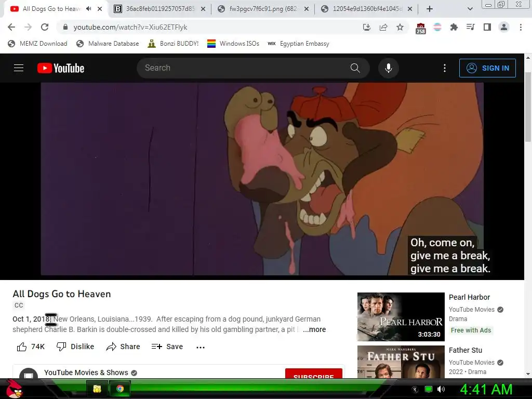Viewport: 532px width, 399px height.
Task: Bookmark this page with the star
Action: point(400,27)
